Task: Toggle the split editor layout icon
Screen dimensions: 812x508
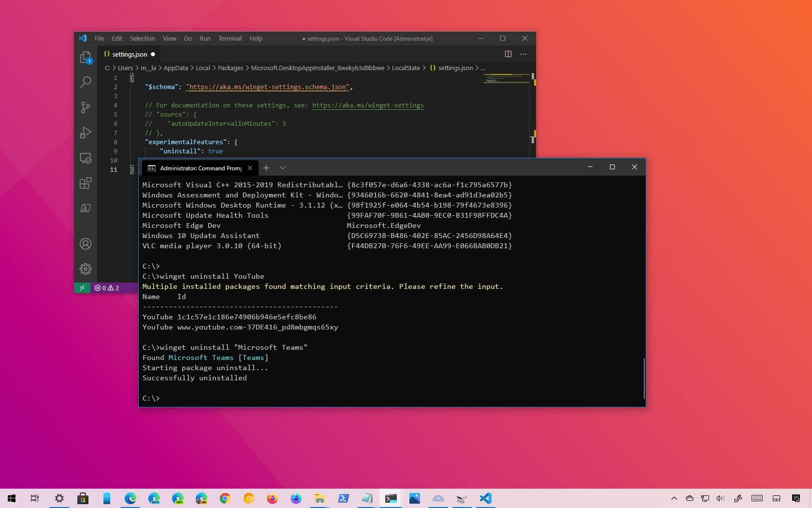Action: coord(508,54)
